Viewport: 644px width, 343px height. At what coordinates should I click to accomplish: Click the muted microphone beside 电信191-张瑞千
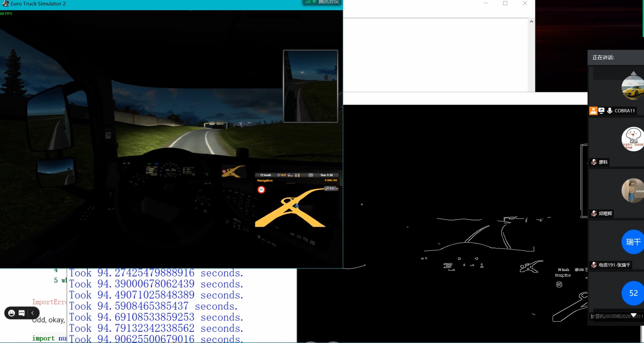(x=594, y=265)
